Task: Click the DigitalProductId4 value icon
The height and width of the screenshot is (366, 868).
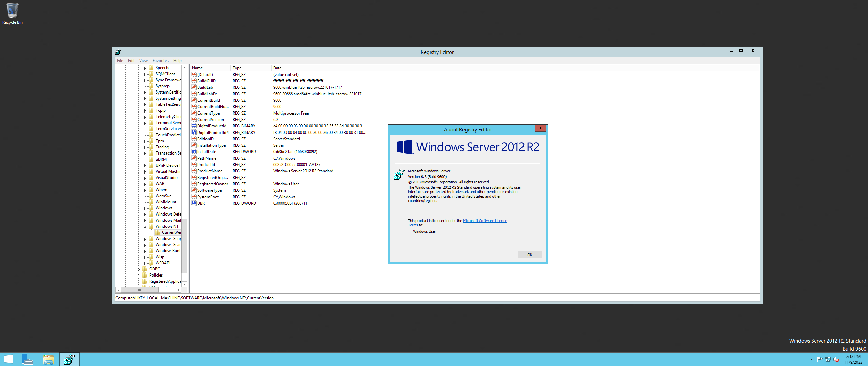Action: 194,132
